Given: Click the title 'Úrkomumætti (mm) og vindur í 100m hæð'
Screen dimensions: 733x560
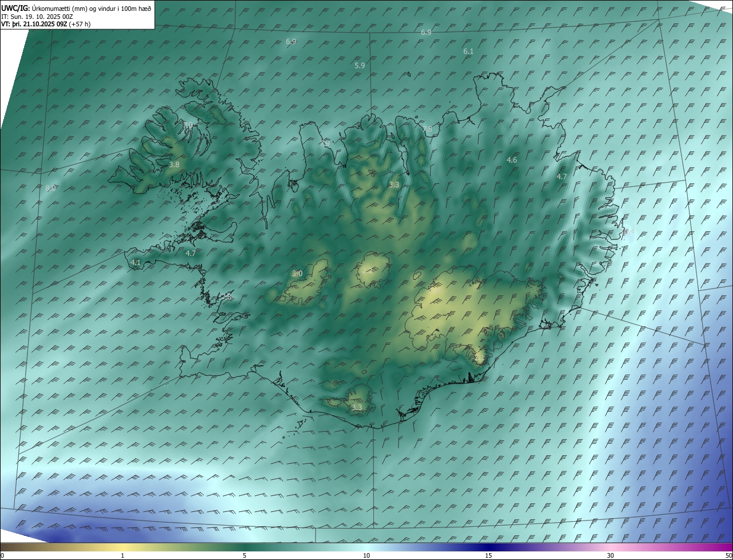Looking at the screenshot, I should 92,8.
